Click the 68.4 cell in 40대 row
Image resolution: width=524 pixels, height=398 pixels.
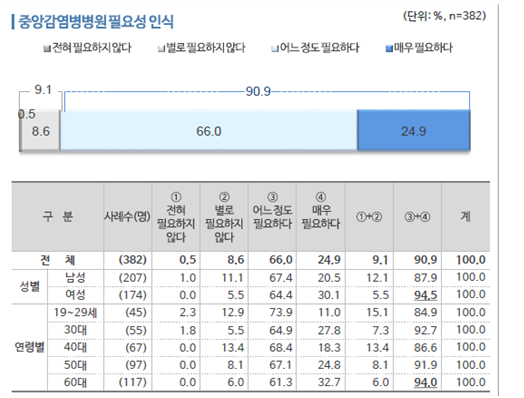tap(281, 348)
